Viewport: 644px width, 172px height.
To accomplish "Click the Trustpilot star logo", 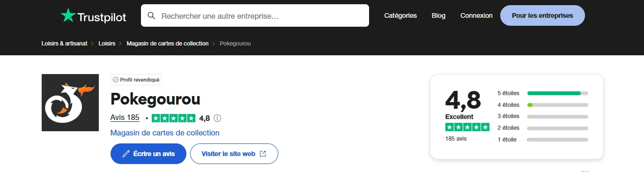I will tap(68, 15).
